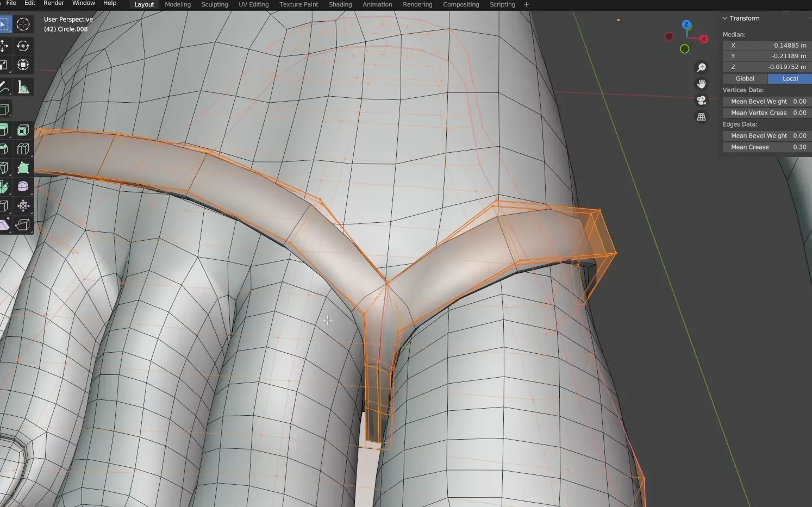Pick the Measure tool

pos(23,87)
